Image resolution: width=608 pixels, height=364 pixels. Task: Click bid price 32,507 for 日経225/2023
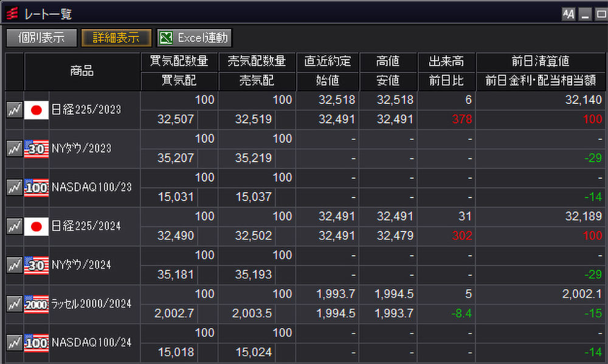[176, 119]
